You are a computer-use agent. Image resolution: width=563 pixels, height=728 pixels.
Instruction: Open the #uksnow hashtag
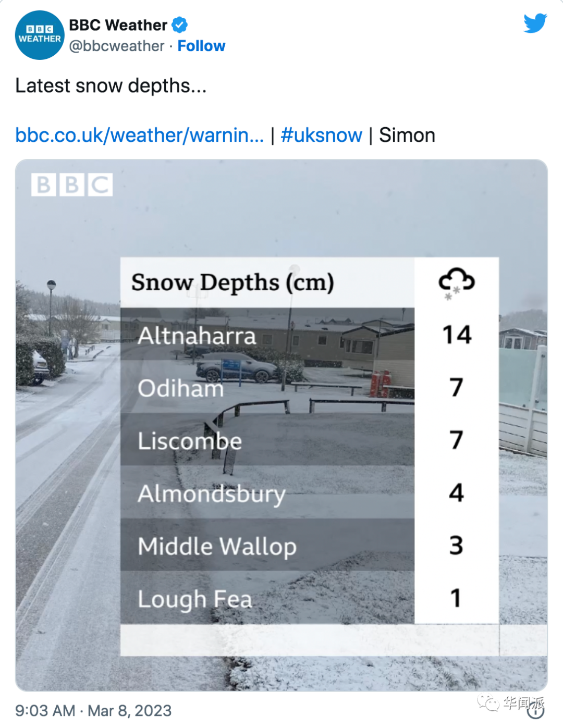click(321, 135)
